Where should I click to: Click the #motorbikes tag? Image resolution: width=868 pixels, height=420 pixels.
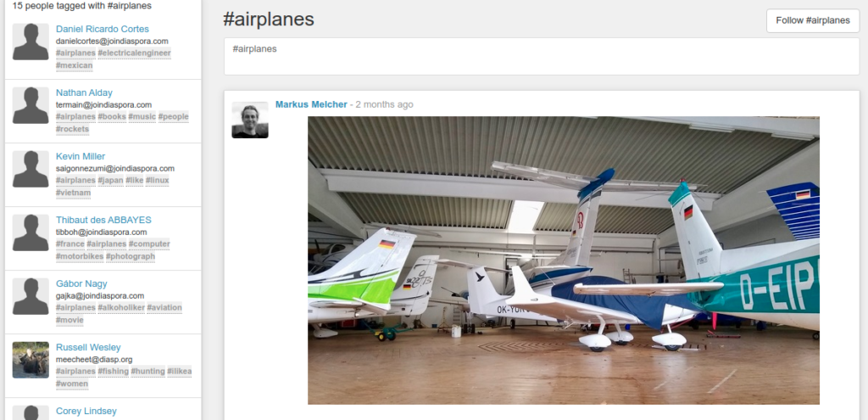[x=80, y=256]
